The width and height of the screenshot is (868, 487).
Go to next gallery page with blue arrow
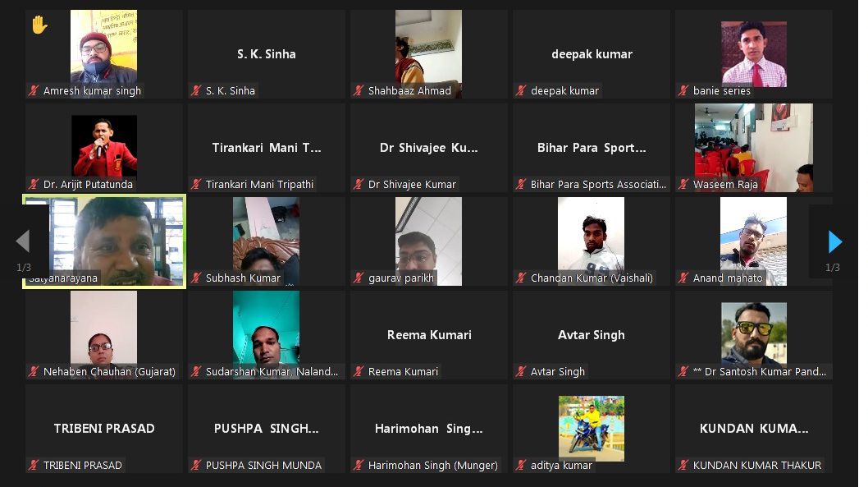(835, 241)
